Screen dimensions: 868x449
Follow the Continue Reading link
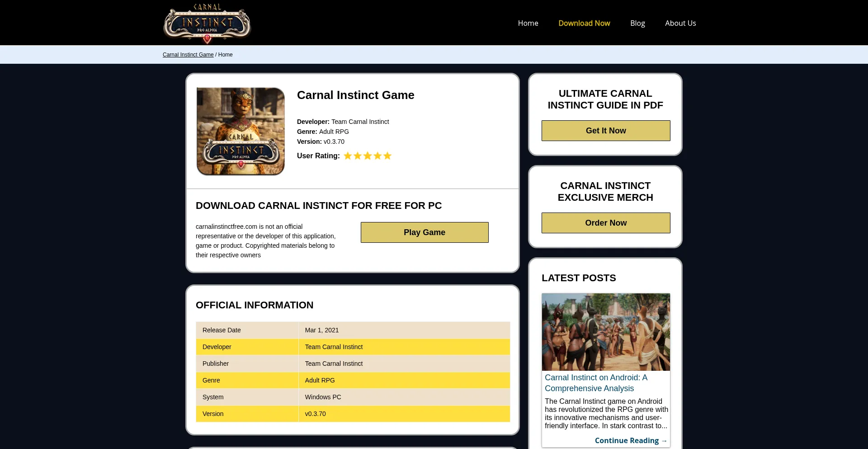(x=631, y=440)
